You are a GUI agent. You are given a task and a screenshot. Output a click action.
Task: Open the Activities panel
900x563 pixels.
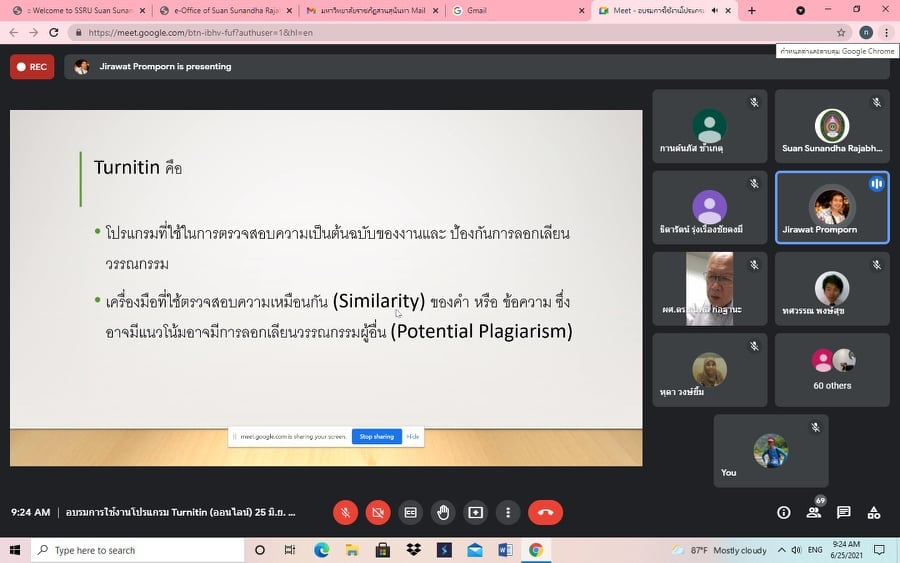coord(874,512)
